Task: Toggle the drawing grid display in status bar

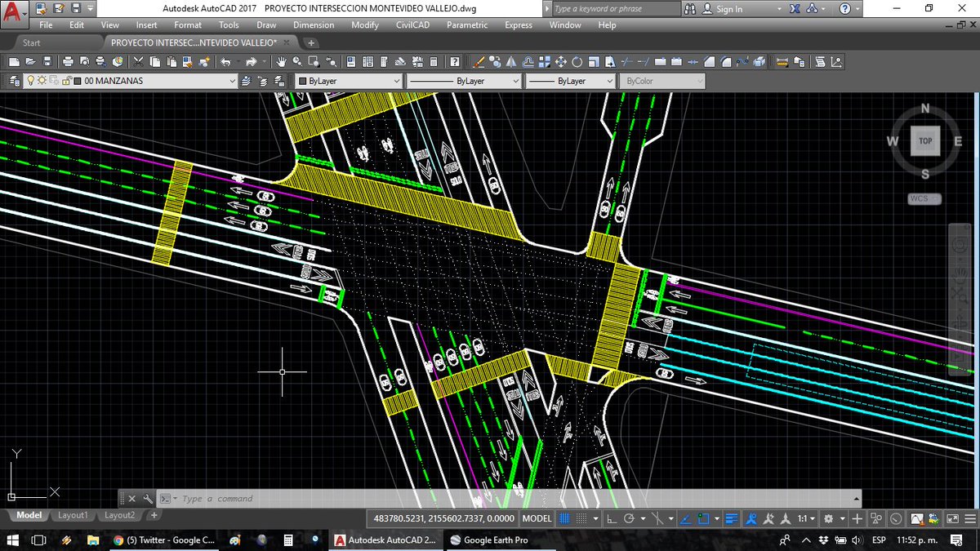Action: point(564,518)
